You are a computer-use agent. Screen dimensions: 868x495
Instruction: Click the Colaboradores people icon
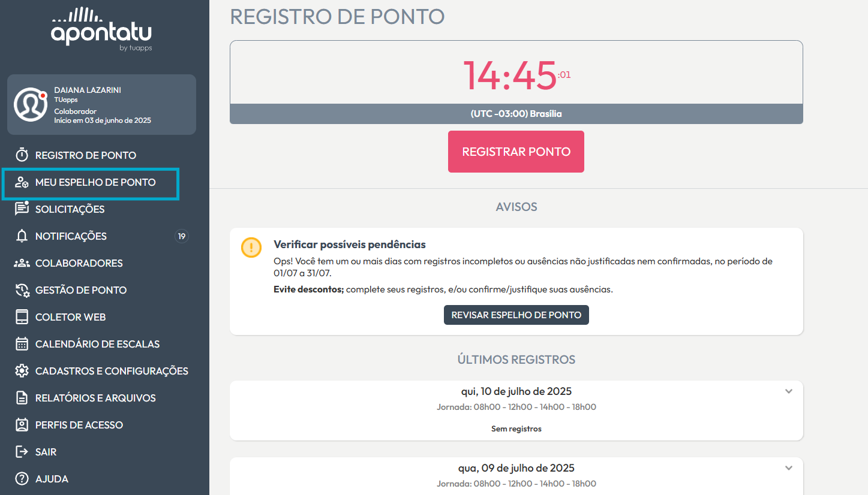tap(22, 263)
